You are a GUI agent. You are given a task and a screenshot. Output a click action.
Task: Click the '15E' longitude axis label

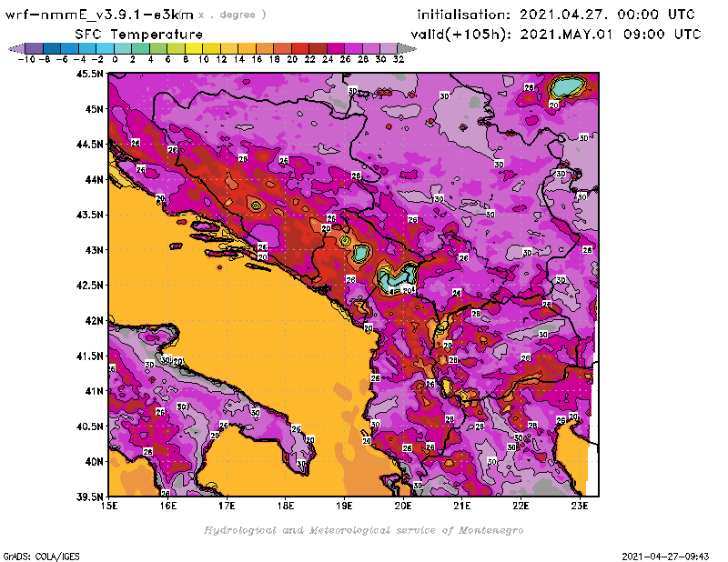pos(109,506)
